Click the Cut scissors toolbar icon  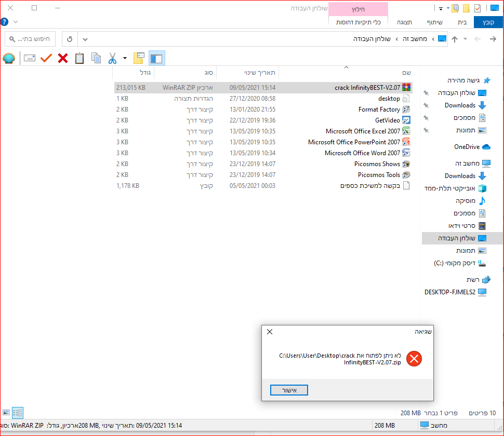112,58
